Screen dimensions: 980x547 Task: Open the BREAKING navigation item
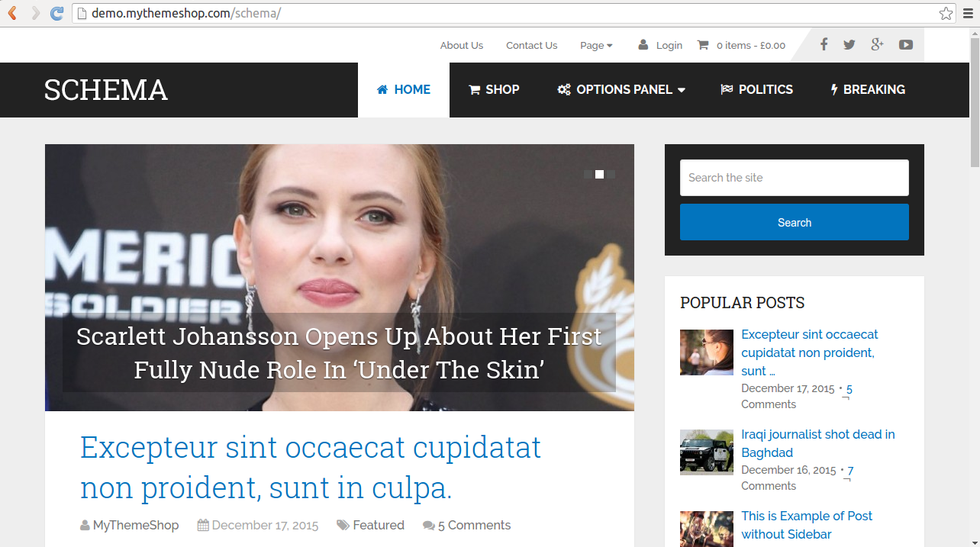[x=868, y=90]
